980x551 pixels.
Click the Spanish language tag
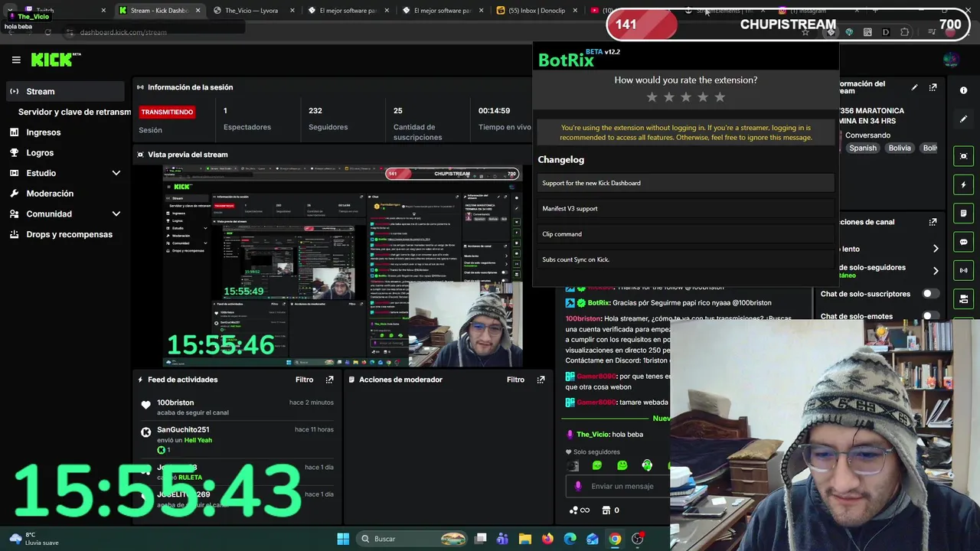coord(862,148)
